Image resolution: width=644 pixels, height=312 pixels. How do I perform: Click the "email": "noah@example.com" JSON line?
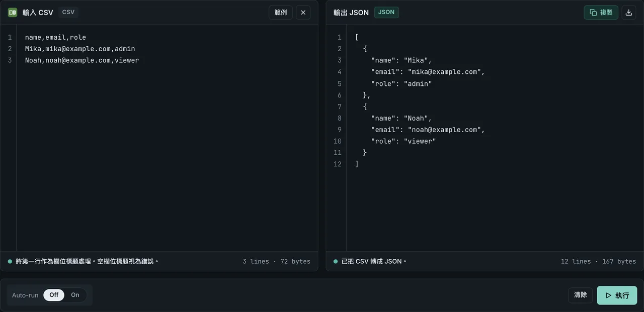pyautogui.click(x=428, y=130)
